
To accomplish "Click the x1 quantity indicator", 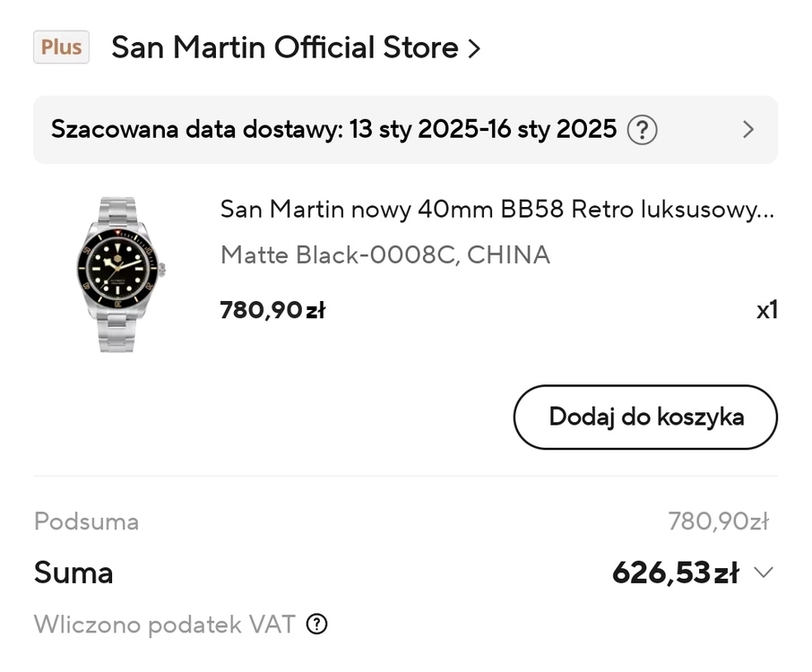I will point(769,309).
